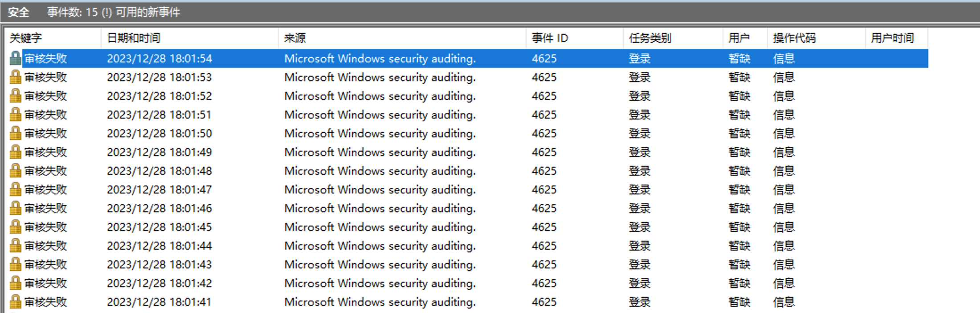Click the padlock icon on the 18:01:45 row
Screen dimensions: 980x313
click(15, 227)
